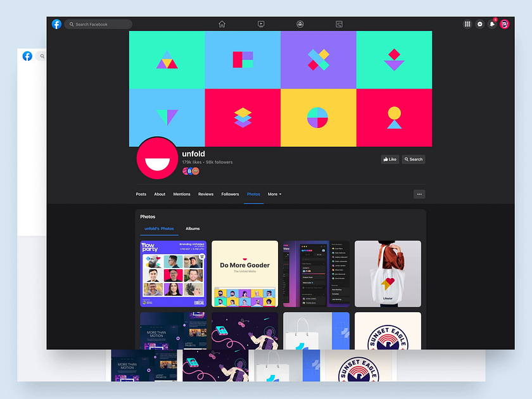The image size is (532, 399).
Task: Like the unfold page
Action: tap(389, 159)
